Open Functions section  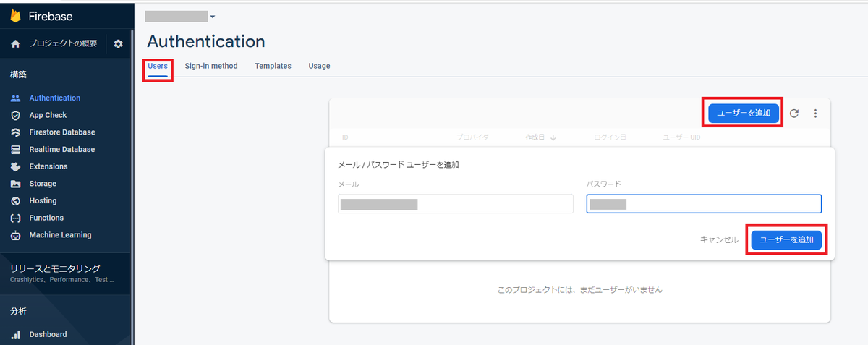coord(46,218)
